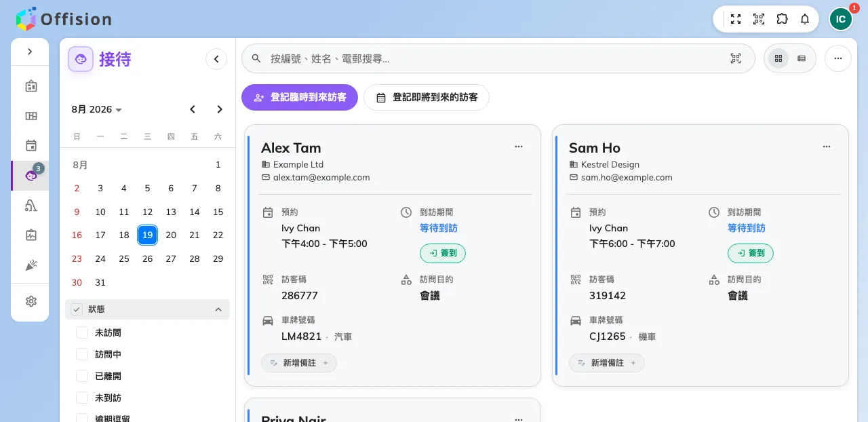Focus the visitor search field
The width and height of the screenshot is (868, 422).
(498, 58)
